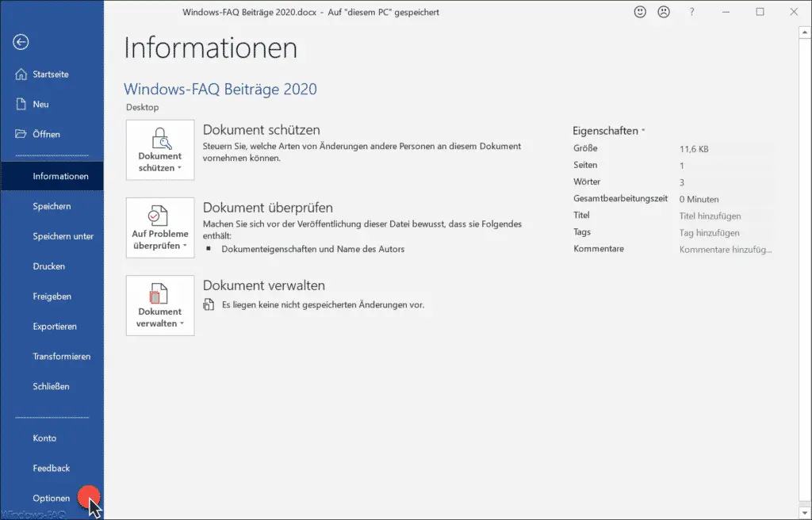
Task: Click the 11,6 KB size value
Action: pos(694,149)
